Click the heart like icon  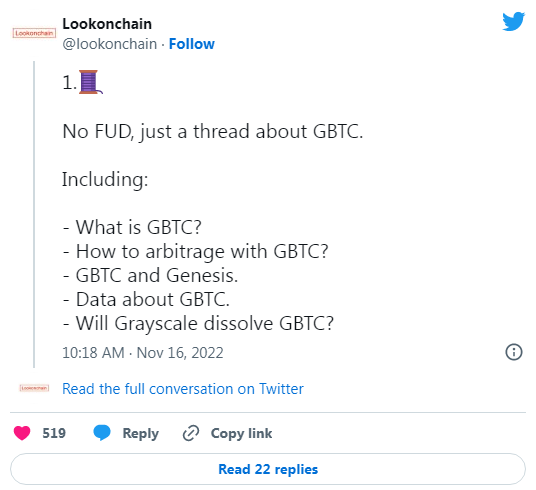pyautogui.click(x=22, y=433)
